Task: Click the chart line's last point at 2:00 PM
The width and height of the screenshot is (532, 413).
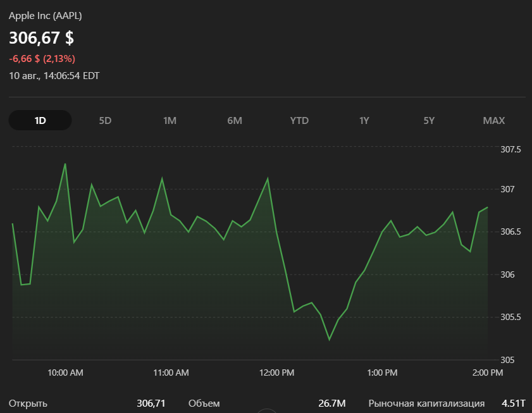Action: [488, 207]
